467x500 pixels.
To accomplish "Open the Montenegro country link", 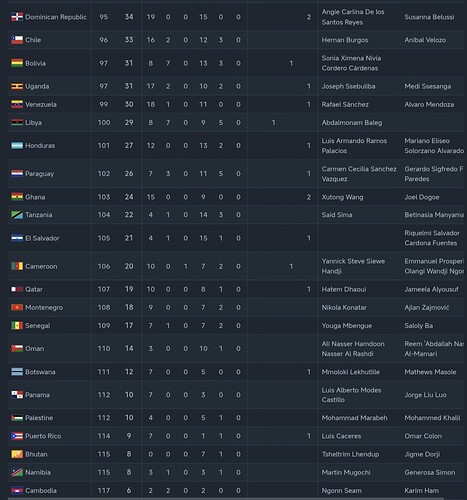I will click(x=44, y=307).
